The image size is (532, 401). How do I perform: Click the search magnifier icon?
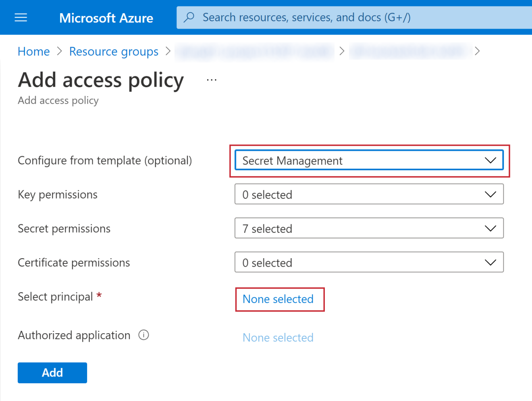(189, 17)
